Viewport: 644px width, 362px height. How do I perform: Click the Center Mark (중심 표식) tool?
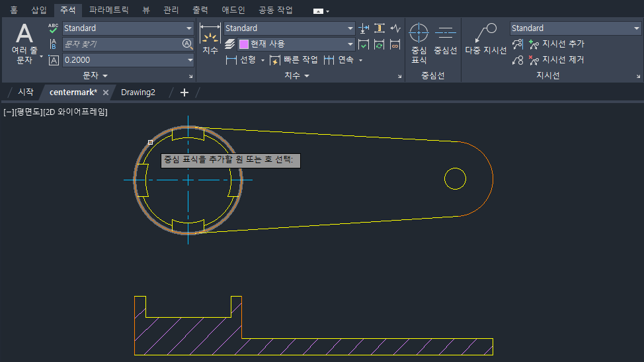pyautogui.click(x=419, y=43)
